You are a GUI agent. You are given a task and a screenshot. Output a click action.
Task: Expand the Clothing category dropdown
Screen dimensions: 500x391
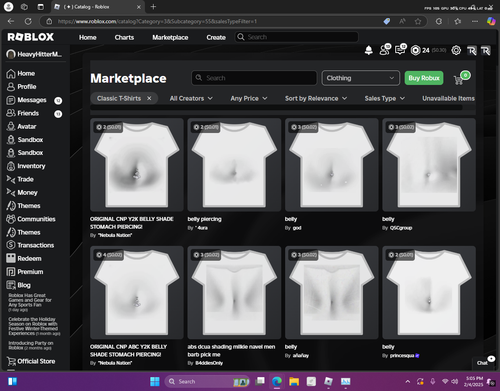point(361,78)
